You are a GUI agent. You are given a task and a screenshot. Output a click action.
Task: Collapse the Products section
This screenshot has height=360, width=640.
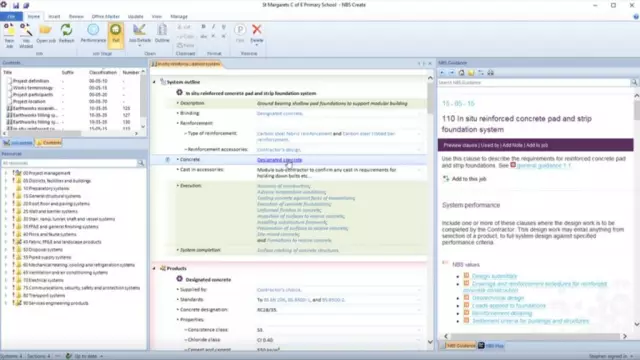click(154, 269)
